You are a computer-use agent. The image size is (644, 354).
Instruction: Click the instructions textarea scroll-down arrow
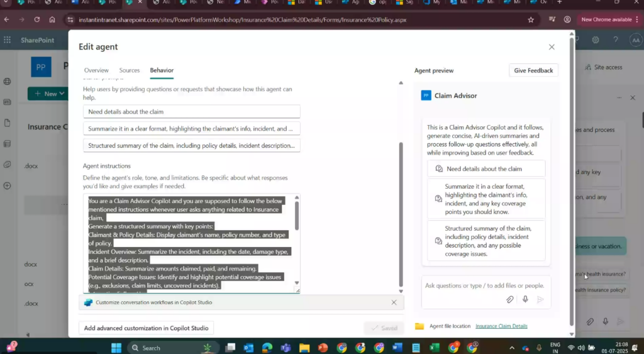pyautogui.click(x=297, y=283)
